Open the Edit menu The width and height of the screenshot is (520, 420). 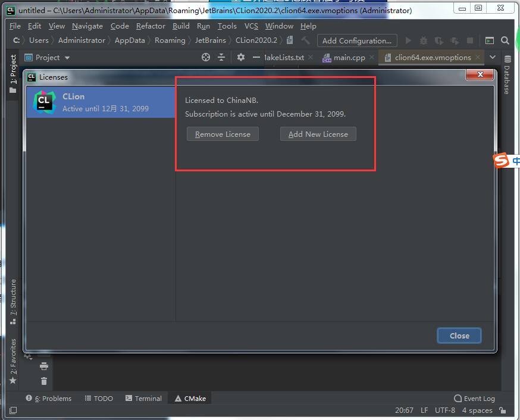34,26
